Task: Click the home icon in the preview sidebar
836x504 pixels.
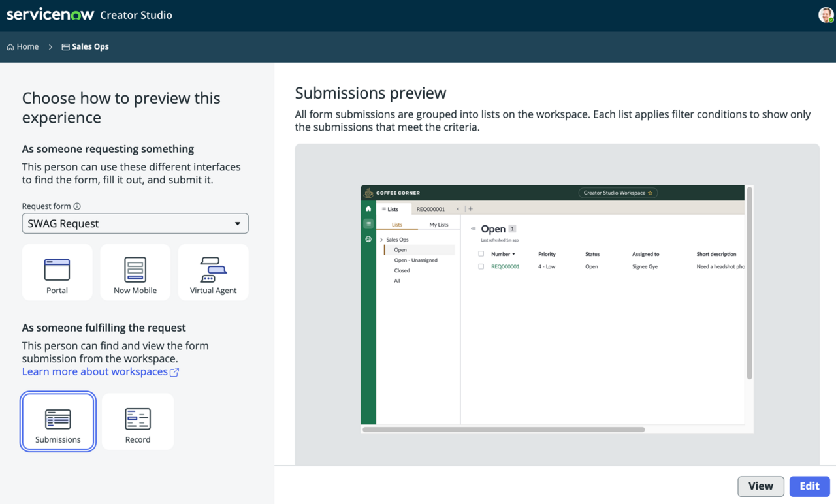Action: pos(368,209)
